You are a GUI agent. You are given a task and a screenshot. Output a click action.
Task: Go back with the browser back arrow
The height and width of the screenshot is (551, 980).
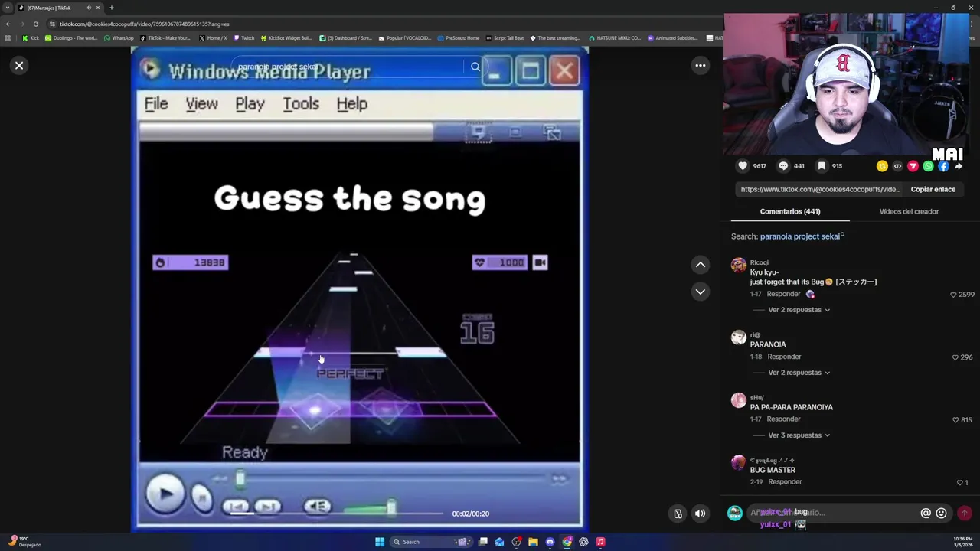pyautogui.click(x=8, y=24)
